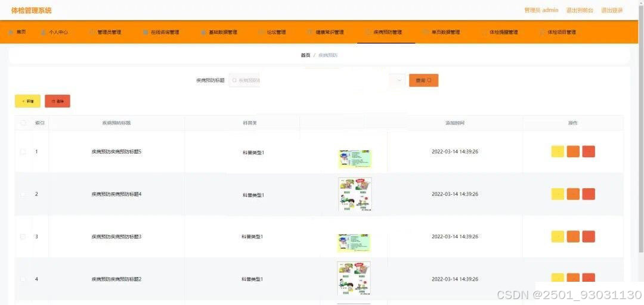Screen dimensions: 644x305
Task: Click the red 删除 button above the table
Action: point(57,101)
